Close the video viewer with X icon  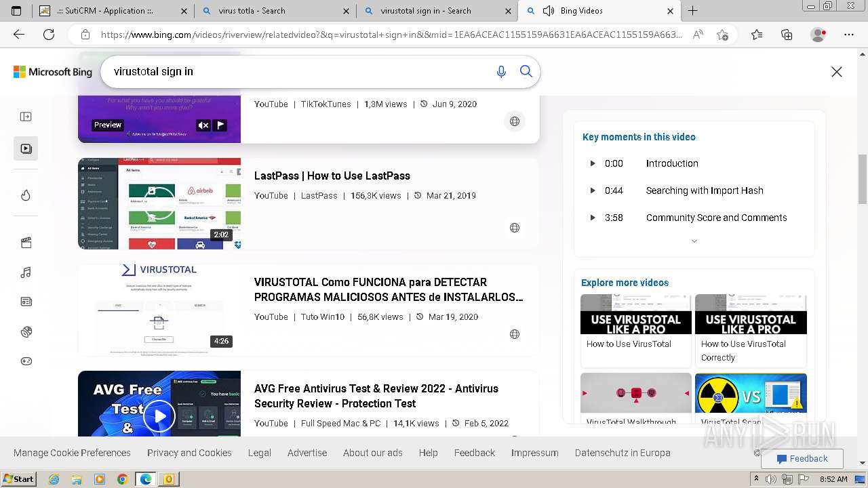pyautogui.click(x=837, y=72)
